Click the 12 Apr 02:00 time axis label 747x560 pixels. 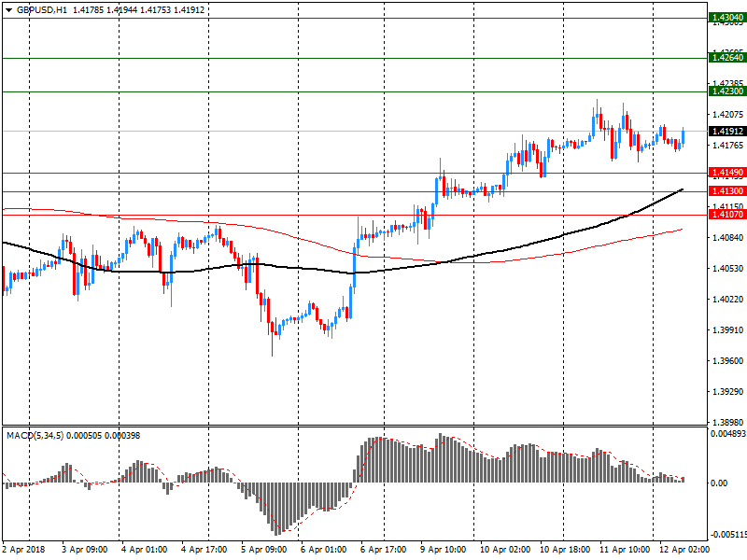coord(684,550)
